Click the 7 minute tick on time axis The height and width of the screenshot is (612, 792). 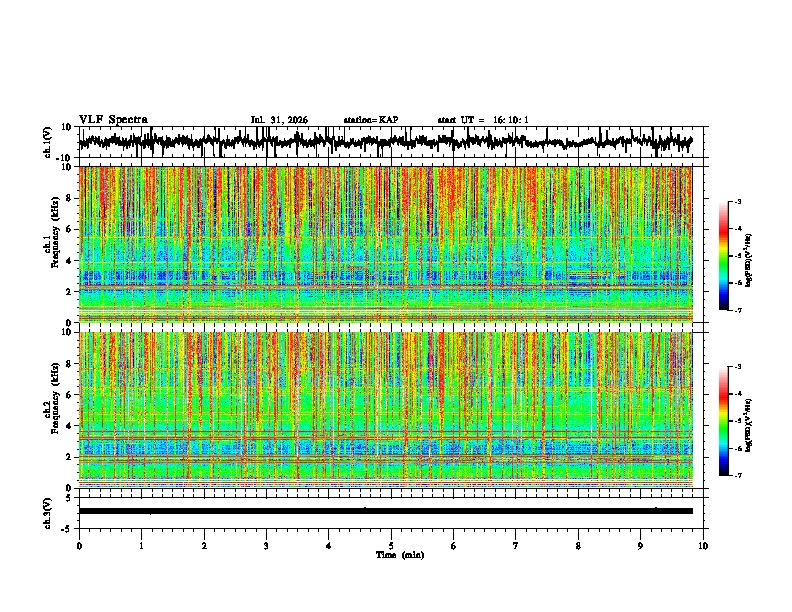516,546
